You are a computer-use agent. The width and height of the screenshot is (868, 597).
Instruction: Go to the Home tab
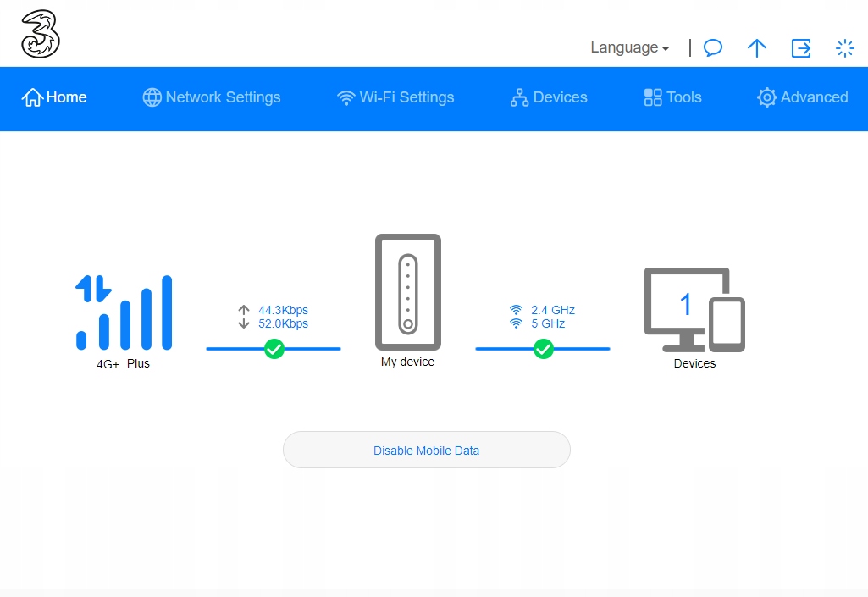click(x=55, y=97)
